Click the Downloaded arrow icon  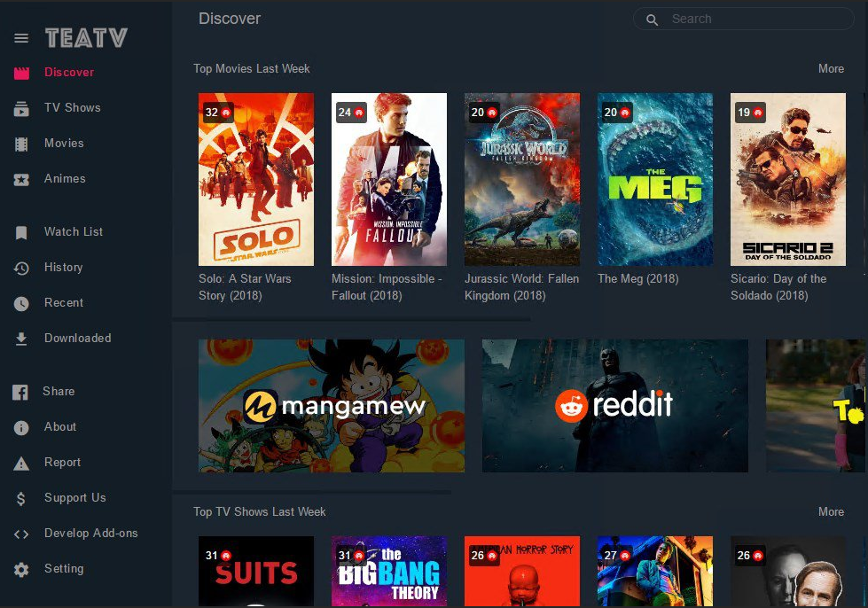point(21,339)
